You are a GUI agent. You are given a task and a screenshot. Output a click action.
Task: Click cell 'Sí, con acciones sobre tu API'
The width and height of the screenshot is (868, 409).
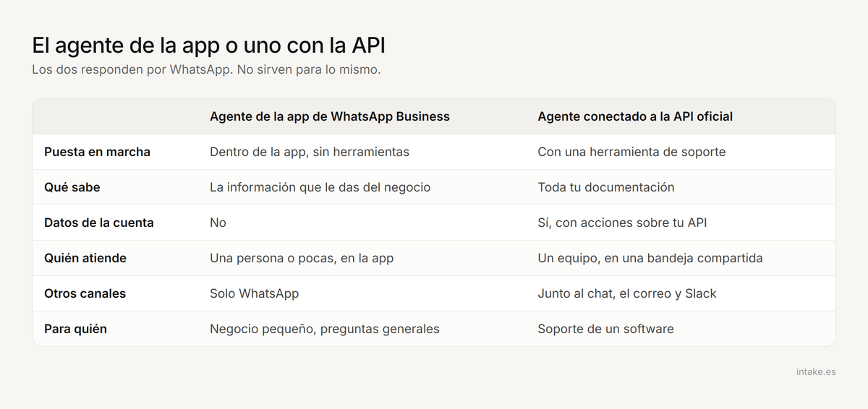(622, 223)
